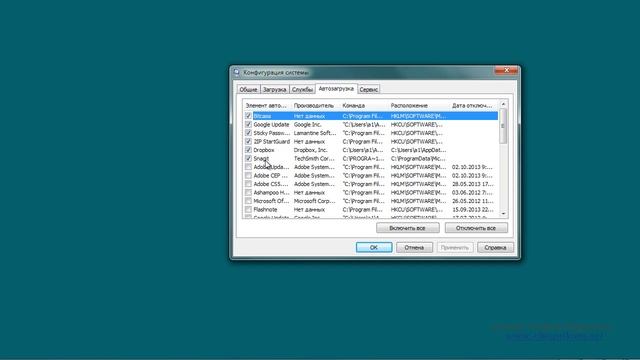Viewport: 640px width, 360px height.
Task: Click the 26.05.2012 11... date cell
Action: (x=472, y=201)
